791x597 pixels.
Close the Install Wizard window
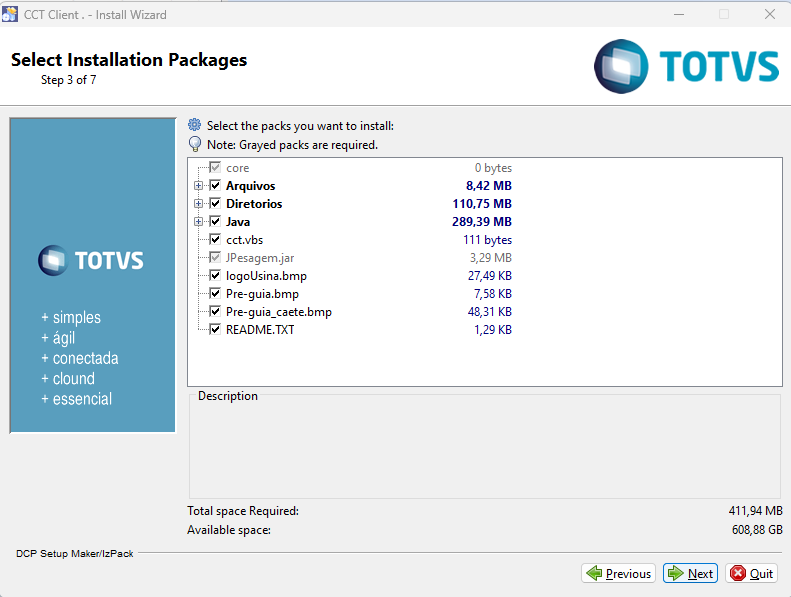tap(770, 14)
